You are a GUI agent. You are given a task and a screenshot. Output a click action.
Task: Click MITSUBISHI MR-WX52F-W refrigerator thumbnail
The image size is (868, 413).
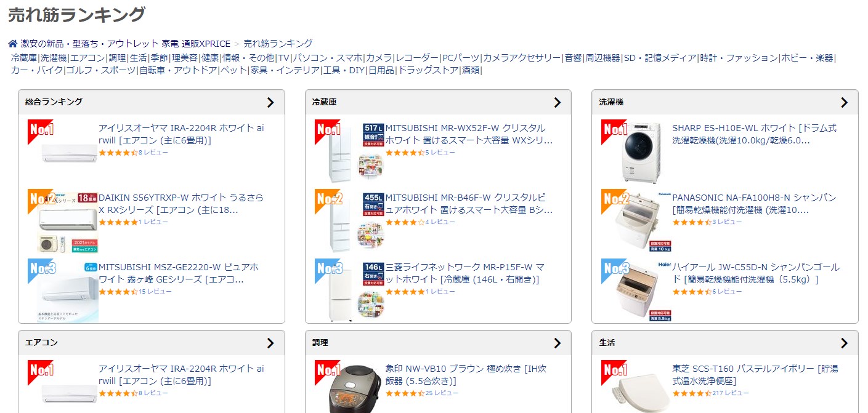350,151
